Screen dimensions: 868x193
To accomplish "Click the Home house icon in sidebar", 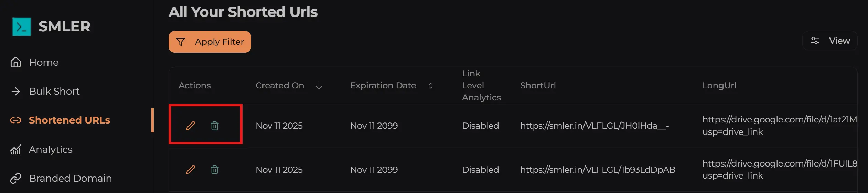I will coord(15,62).
